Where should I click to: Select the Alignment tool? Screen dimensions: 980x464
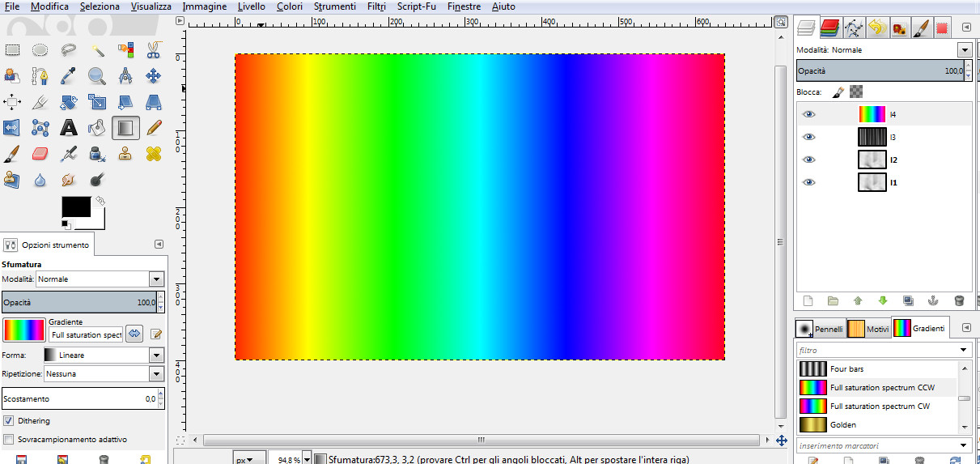13,102
